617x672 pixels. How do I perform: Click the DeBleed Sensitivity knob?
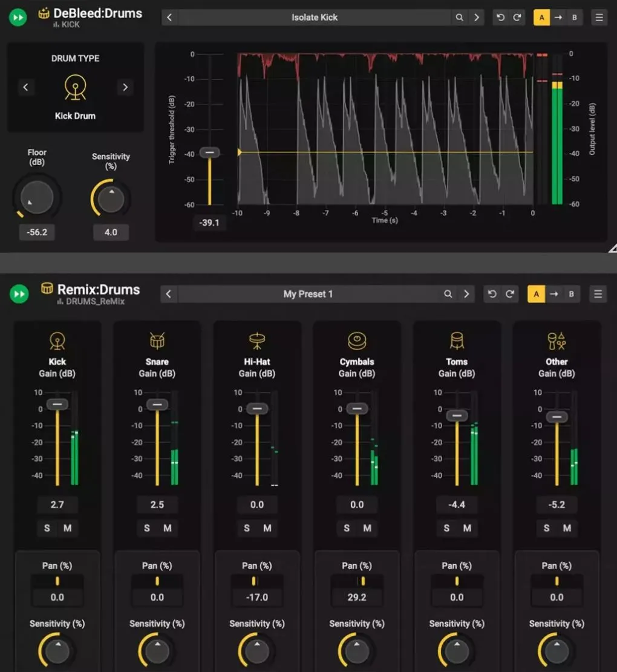[x=111, y=199]
